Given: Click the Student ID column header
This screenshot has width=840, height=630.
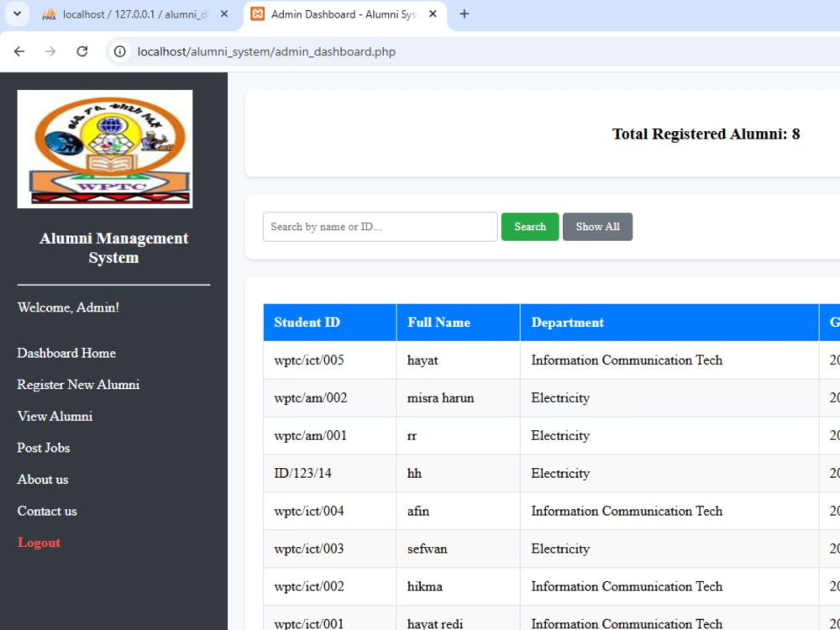Looking at the screenshot, I should pos(329,323).
